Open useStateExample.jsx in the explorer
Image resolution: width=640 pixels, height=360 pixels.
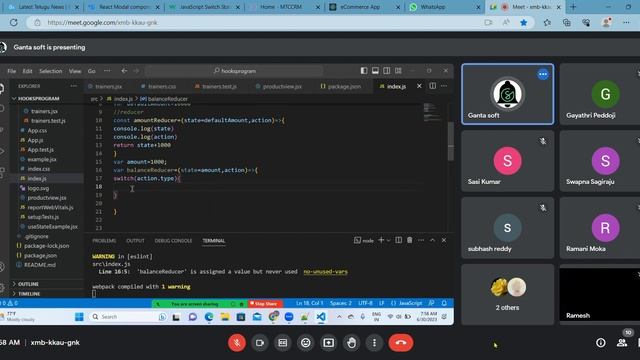coord(52,227)
